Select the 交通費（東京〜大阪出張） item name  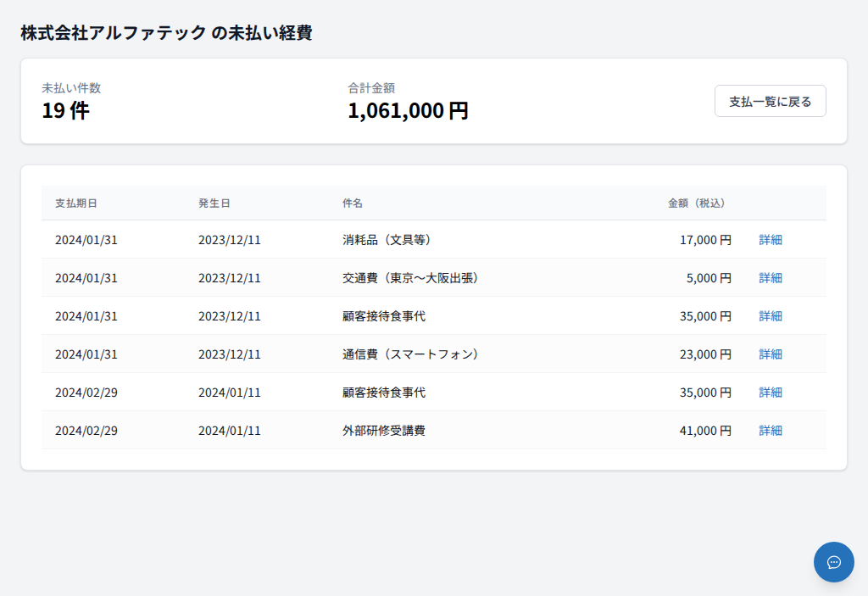[x=410, y=278]
